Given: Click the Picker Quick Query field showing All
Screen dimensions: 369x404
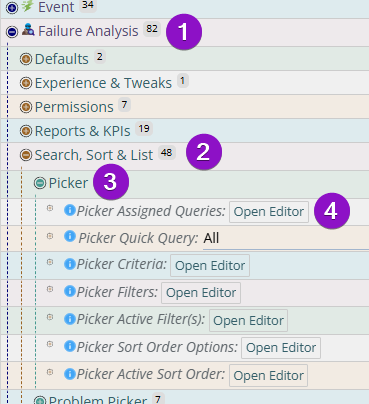Looking at the screenshot, I should (x=286, y=239).
